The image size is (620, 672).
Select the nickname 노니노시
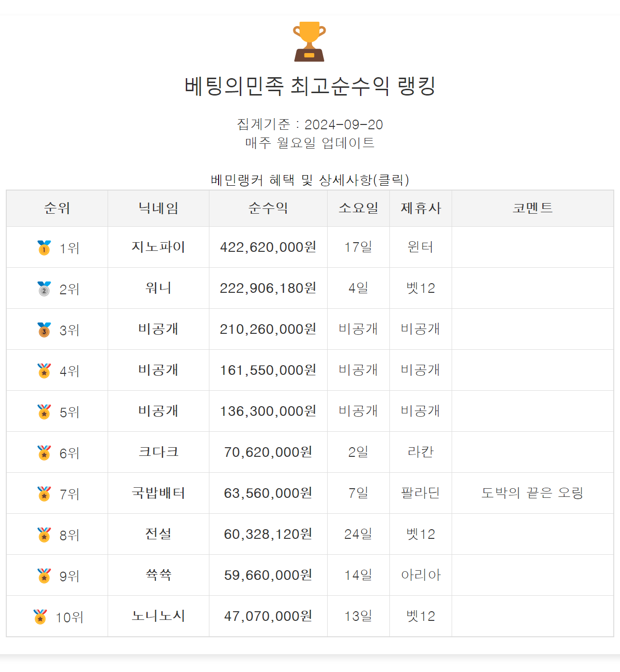click(158, 616)
